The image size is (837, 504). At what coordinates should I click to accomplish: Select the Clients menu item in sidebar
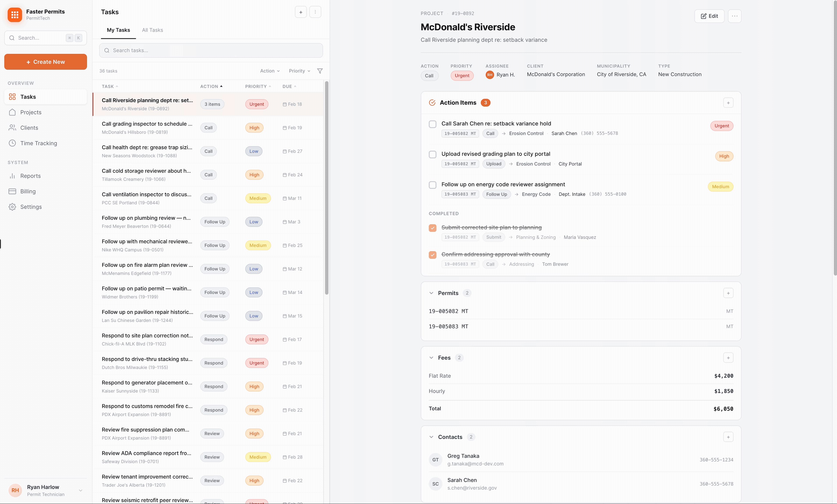[29, 127]
